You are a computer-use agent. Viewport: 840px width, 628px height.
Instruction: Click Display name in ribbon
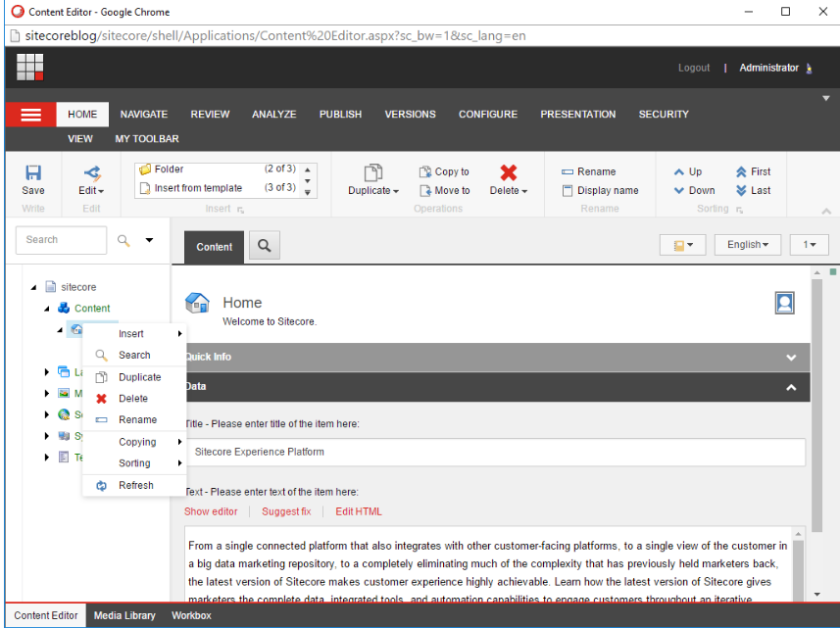[x=600, y=191]
